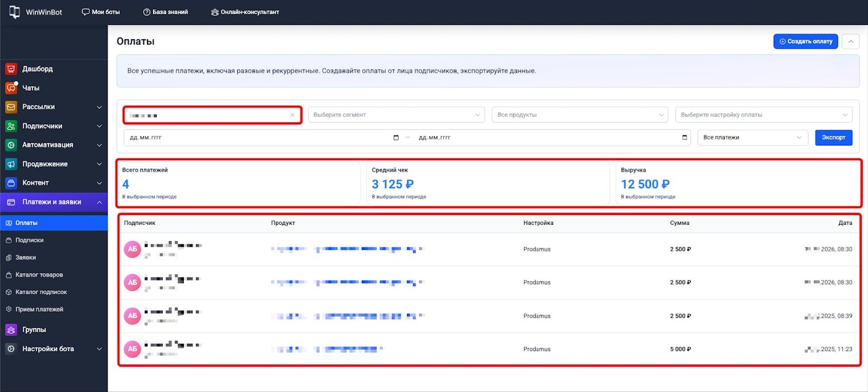Collapse the info panel with chevron button
The height and width of the screenshot is (392, 868).
click(x=851, y=41)
